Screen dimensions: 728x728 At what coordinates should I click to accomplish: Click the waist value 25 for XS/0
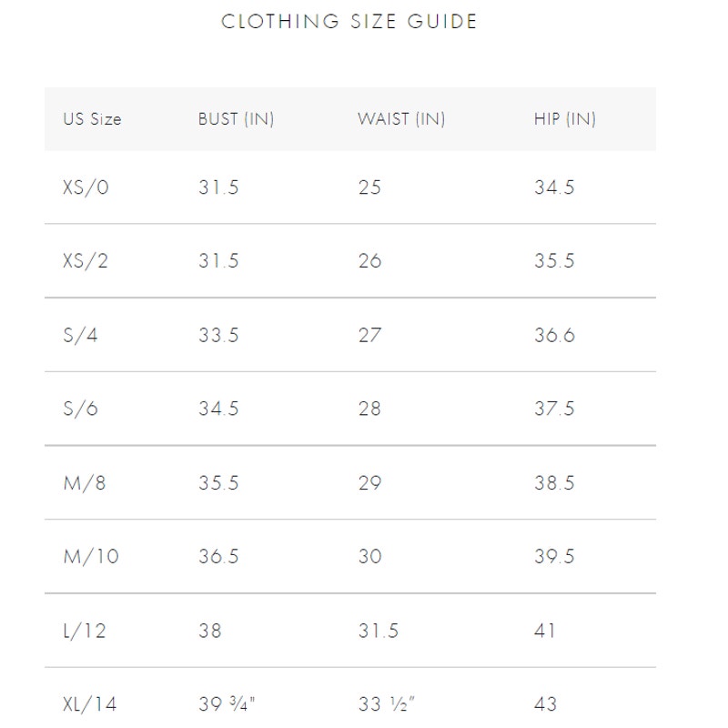coord(369,187)
